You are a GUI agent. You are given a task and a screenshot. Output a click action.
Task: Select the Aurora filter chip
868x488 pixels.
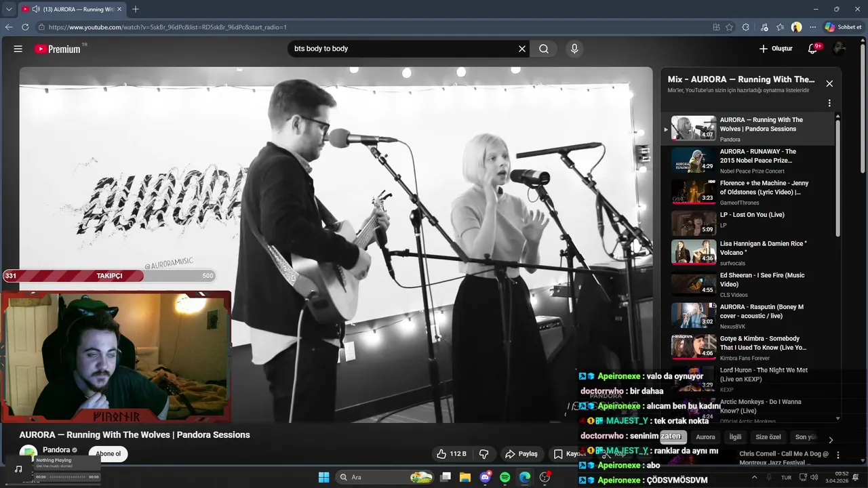705,437
